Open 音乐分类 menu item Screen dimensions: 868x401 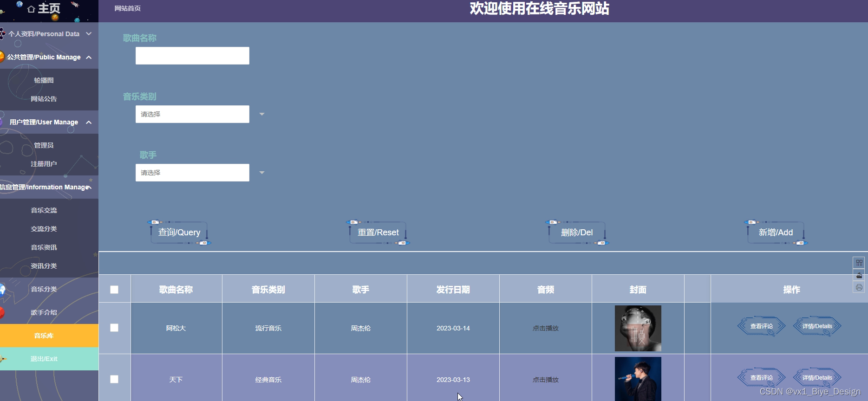tap(44, 289)
